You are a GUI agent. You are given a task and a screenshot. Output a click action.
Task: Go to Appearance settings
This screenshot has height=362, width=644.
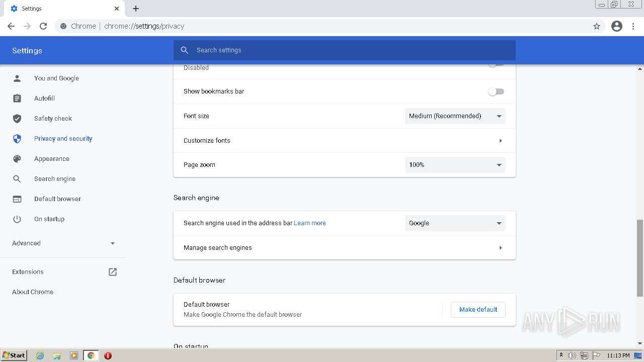pos(52,159)
